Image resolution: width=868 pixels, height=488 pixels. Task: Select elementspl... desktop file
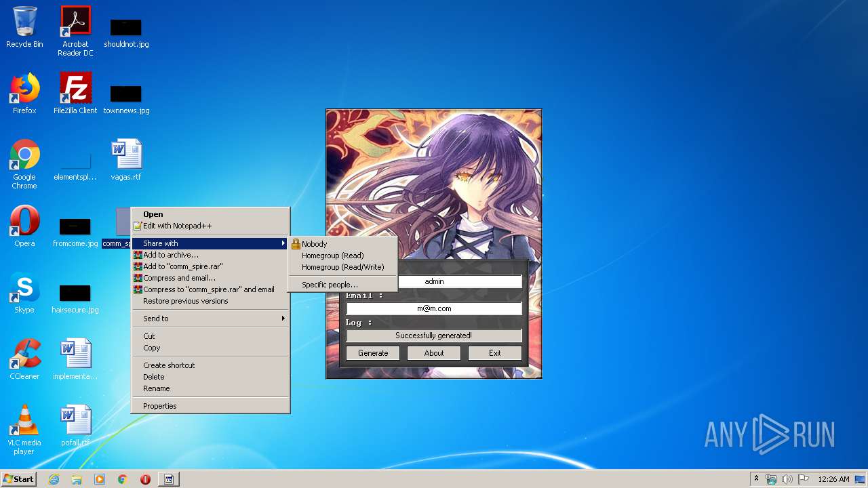[x=75, y=165]
